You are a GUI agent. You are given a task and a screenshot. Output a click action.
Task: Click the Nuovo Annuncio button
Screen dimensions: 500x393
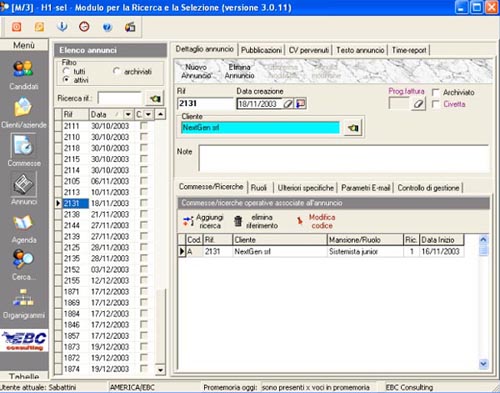196,71
